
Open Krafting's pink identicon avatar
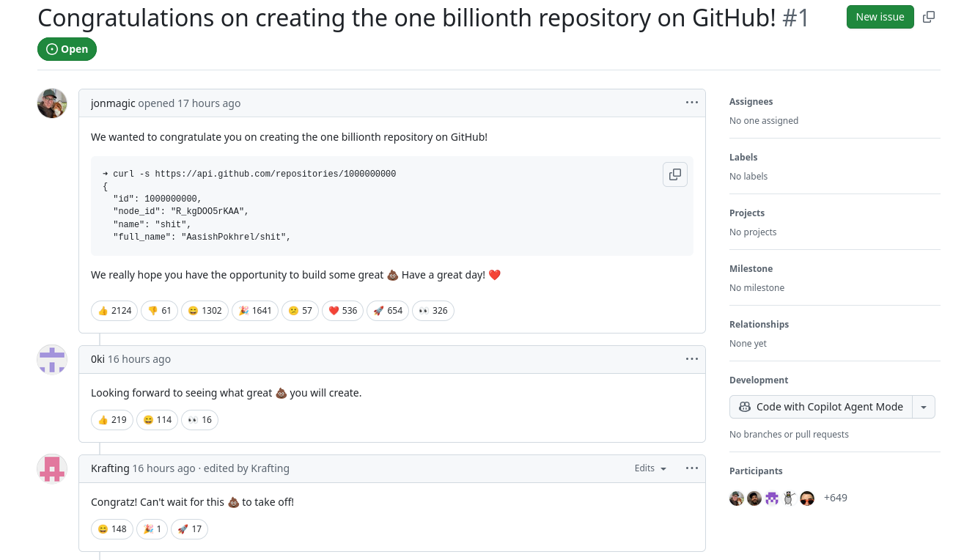point(52,468)
